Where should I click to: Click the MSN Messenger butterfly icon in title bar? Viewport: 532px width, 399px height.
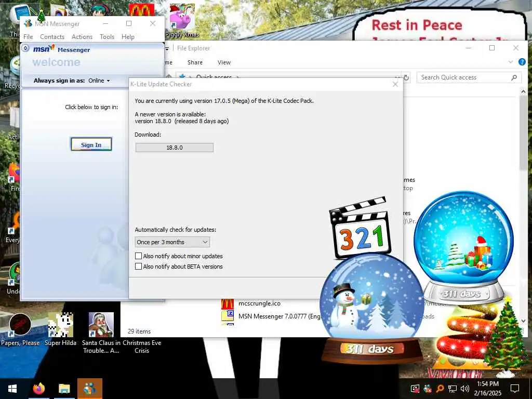28,23
